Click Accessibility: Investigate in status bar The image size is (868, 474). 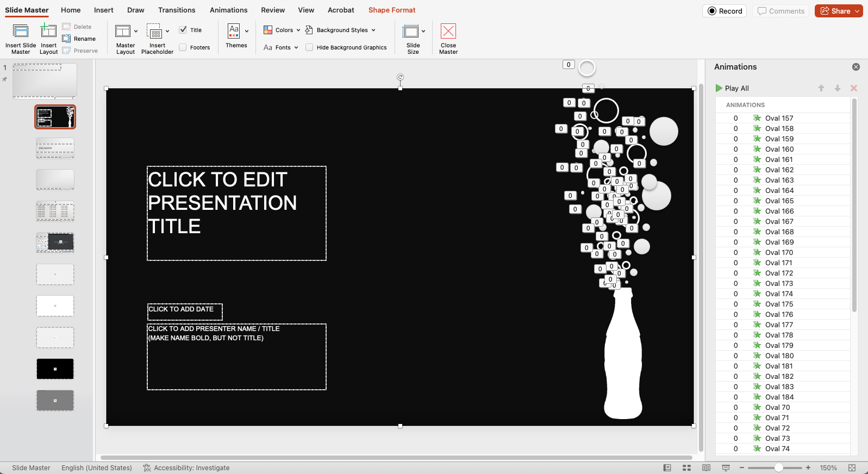click(186, 467)
